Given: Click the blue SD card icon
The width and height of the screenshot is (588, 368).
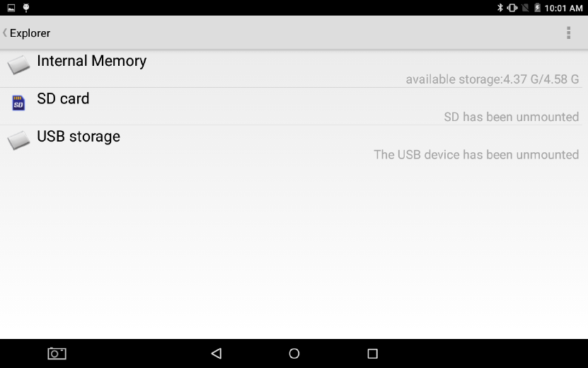Looking at the screenshot, I should pyautogui.click(x=18, y=103).
